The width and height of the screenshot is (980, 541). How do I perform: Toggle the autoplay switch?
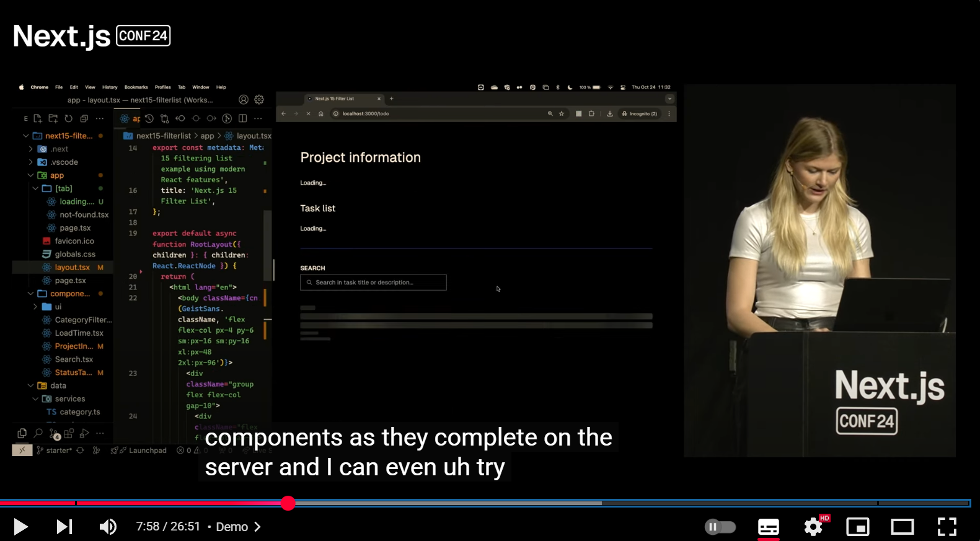click(x=720, y=527)
